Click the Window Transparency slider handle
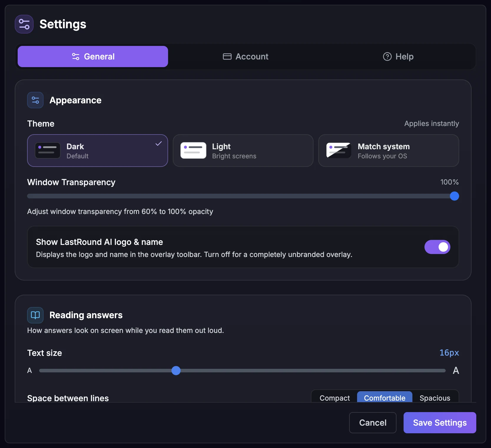491x448 pixels. [x=454, y=196]
